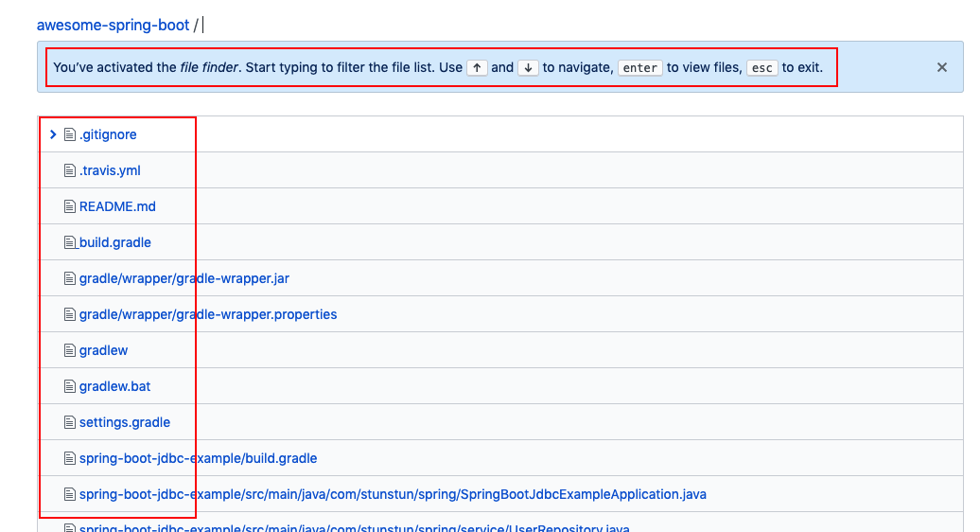Click the enter key hint
The image size is (980, 532).
pyautogui.click(x=640, y=67)
